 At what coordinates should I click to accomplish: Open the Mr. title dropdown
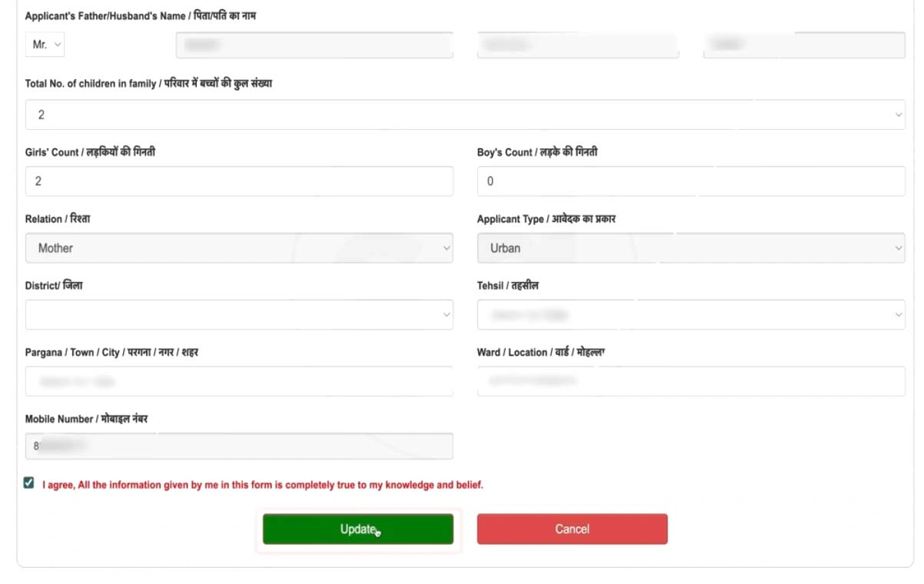point(45,45)
